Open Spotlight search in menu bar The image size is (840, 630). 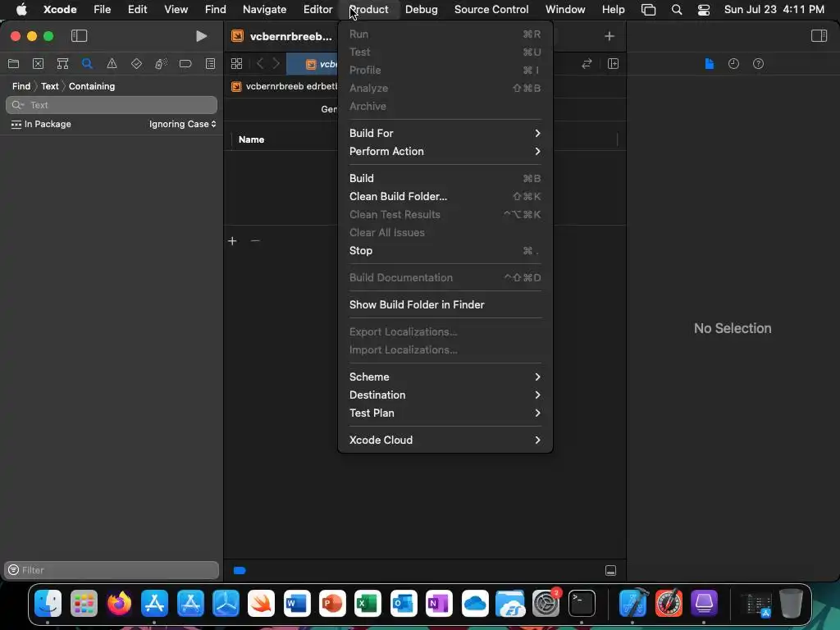coord(677,10)
